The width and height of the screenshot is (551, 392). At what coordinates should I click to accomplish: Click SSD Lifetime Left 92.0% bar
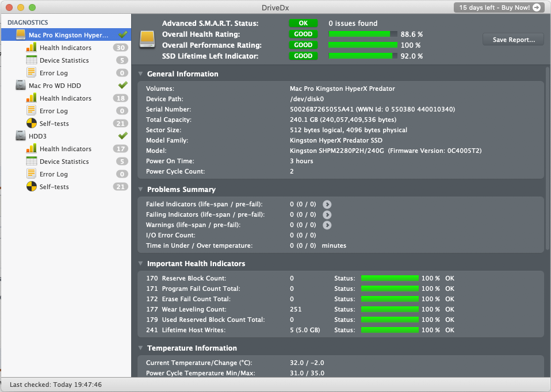363,56
